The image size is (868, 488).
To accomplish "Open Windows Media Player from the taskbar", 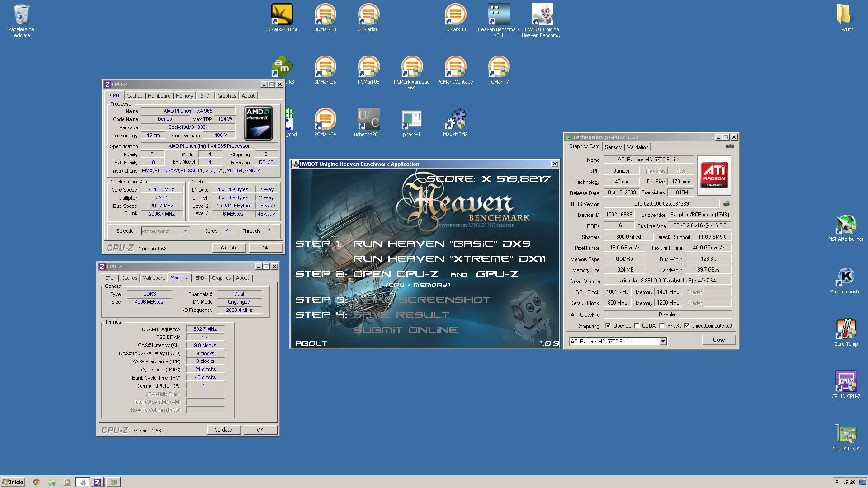I will [x=67, y=482].
